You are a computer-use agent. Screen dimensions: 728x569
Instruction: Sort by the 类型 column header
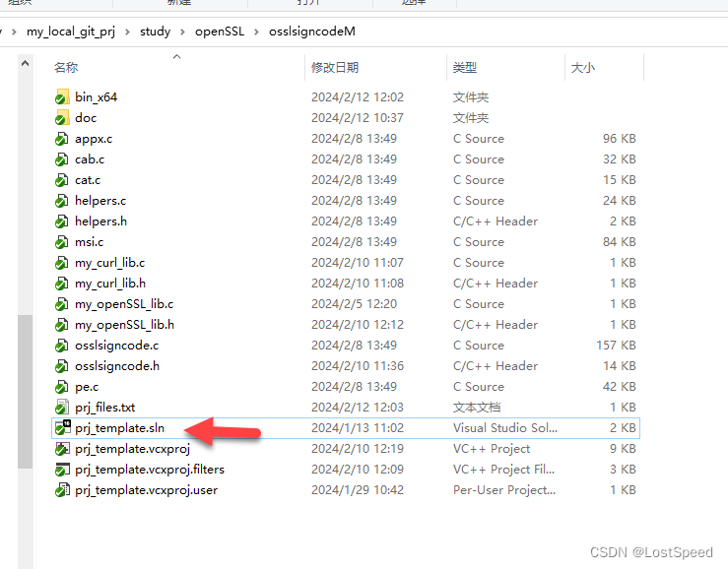(x=465, y=68)
